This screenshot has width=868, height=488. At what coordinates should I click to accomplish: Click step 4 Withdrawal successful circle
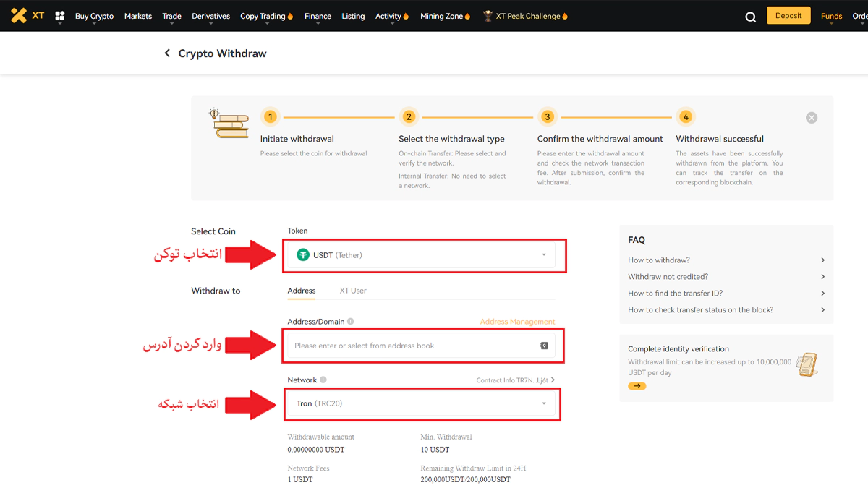tap(686, 116)
